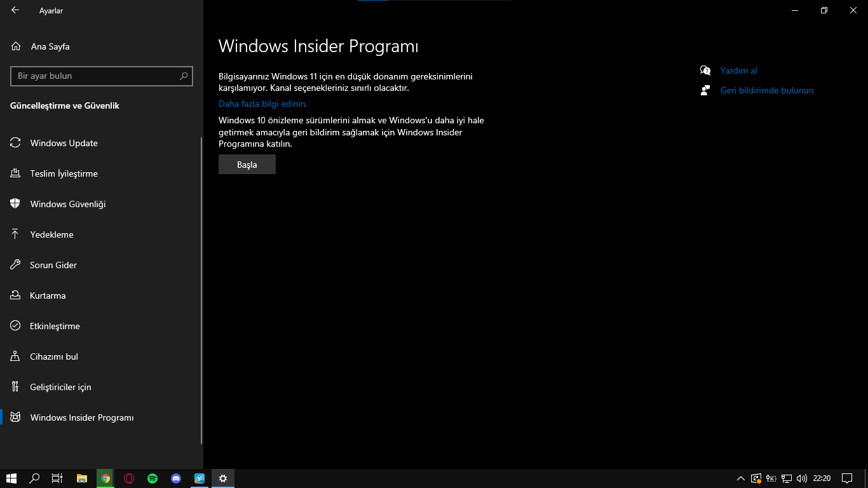Open Windows Güvenliği shield entry
868x488 pixels.
coord(102,204)
